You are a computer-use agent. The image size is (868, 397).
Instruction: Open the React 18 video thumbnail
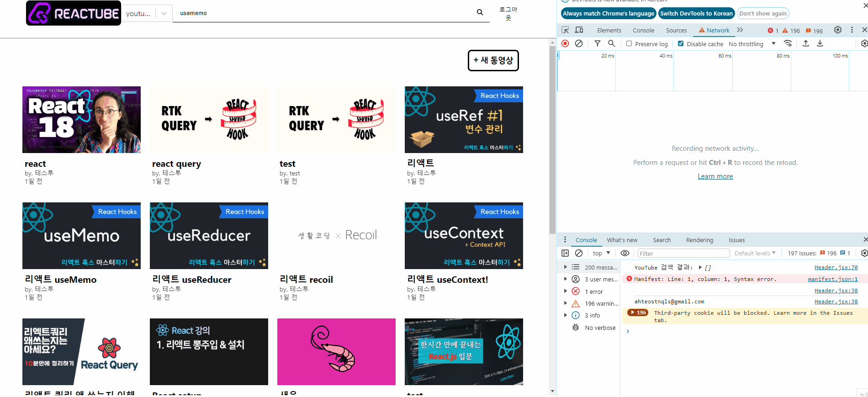click(81, 120)
